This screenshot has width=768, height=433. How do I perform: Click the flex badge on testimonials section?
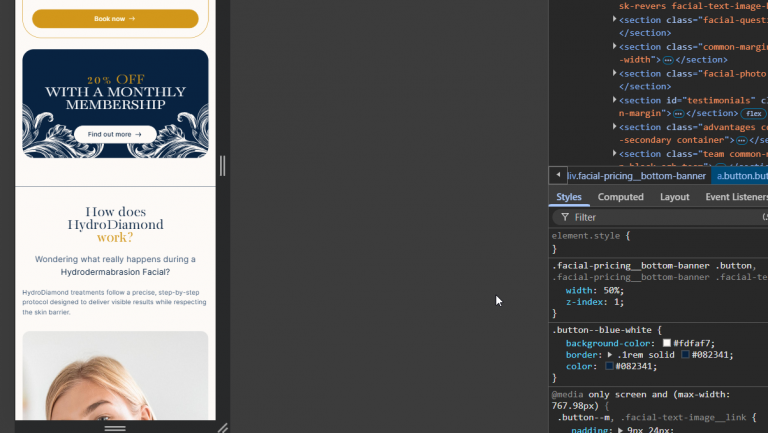tap(754, 114)
